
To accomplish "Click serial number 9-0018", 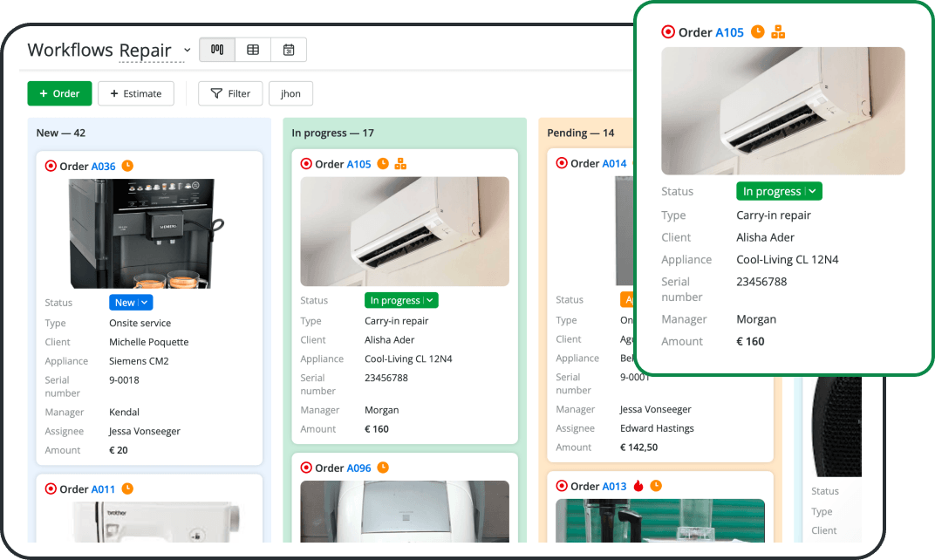I will coord(124,380).
